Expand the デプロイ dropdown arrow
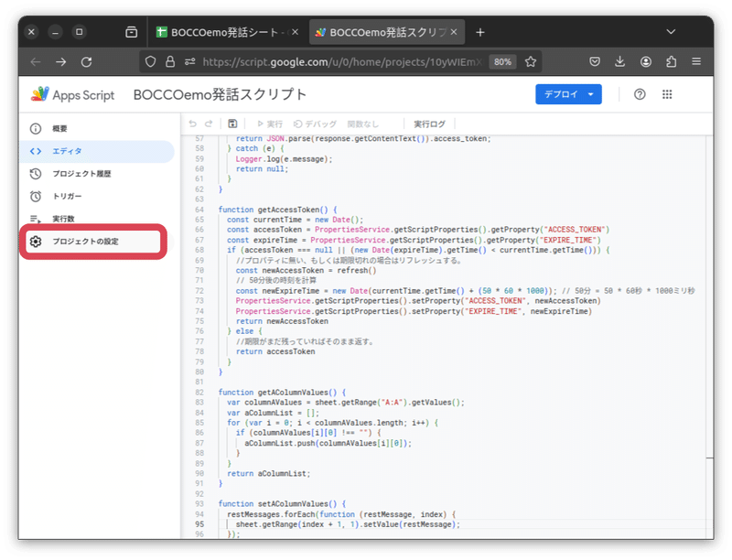The width and height of the screenshot is (732, 560). [591, 94]
